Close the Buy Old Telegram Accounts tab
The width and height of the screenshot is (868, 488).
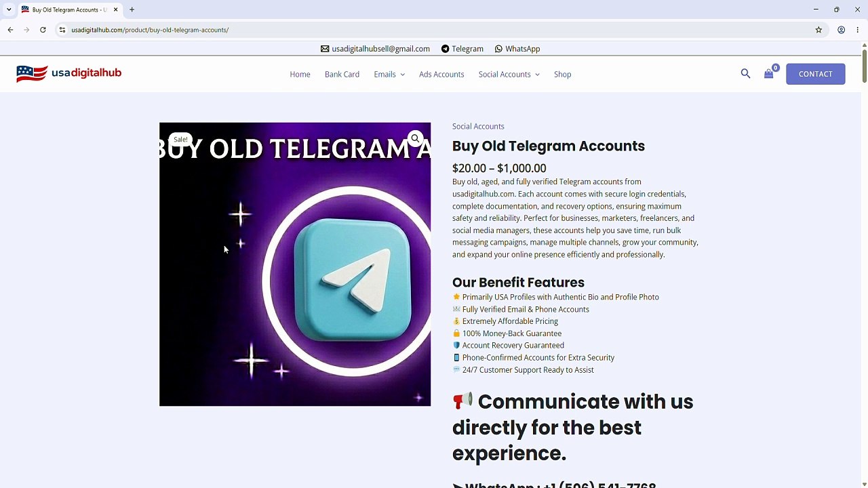click(116, 9)
